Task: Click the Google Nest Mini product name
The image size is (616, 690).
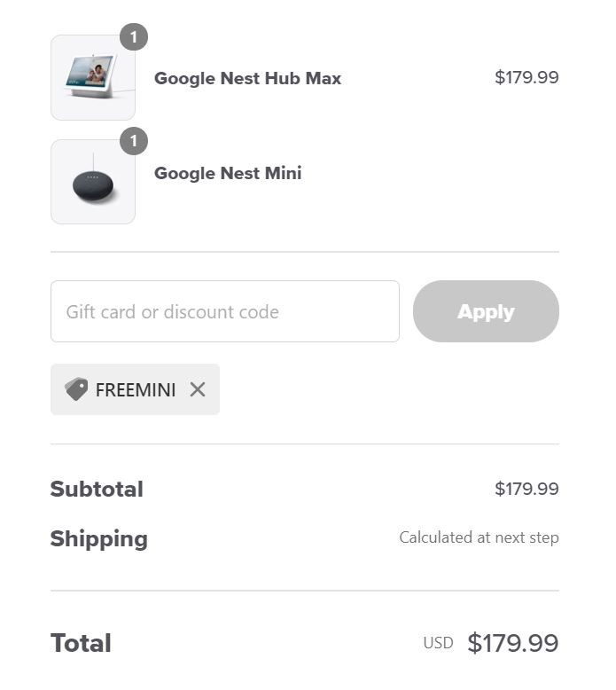Action: click(228, 173)
